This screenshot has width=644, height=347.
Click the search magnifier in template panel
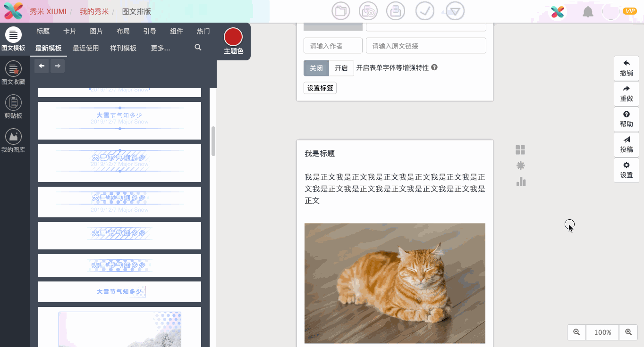[x=198, y=47]
